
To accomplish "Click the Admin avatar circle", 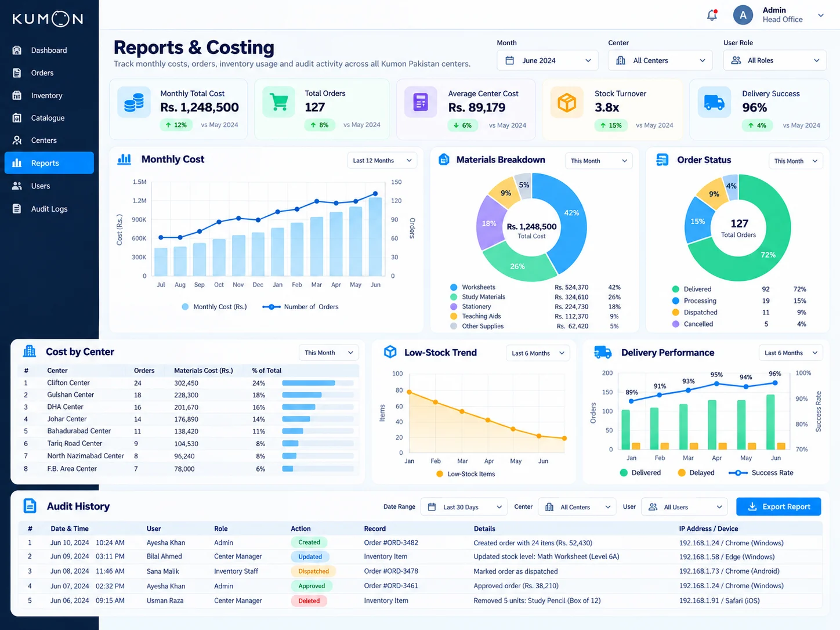I will [x=743, y=15].
